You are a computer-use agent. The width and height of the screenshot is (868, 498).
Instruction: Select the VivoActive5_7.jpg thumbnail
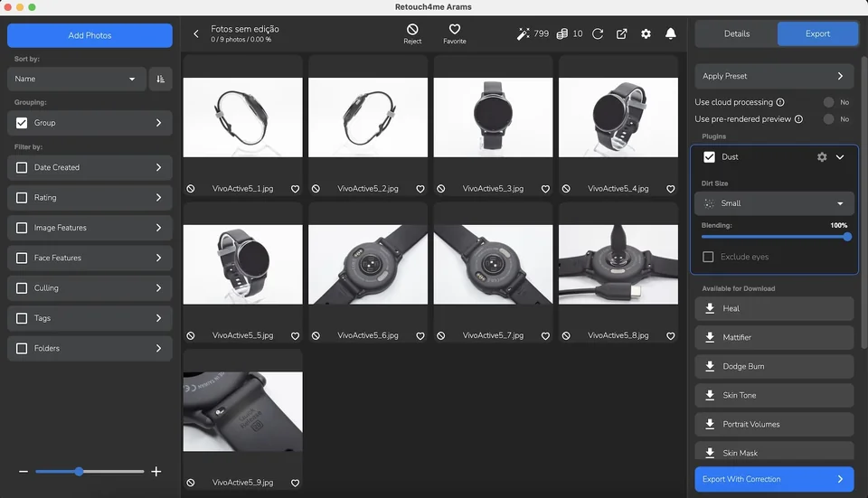coord(494,265)
